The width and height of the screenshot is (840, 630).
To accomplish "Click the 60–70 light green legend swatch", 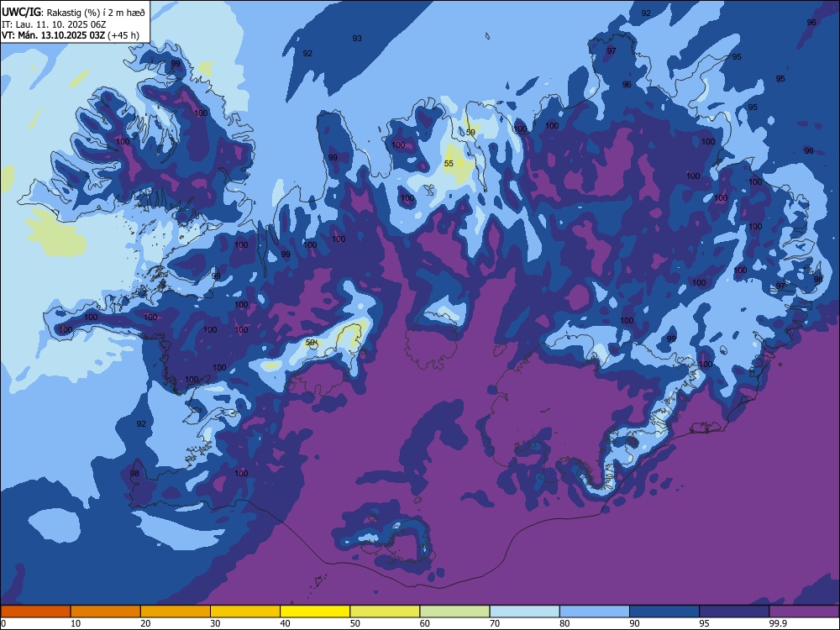I will pyautogui.click(x=454, y=612).
